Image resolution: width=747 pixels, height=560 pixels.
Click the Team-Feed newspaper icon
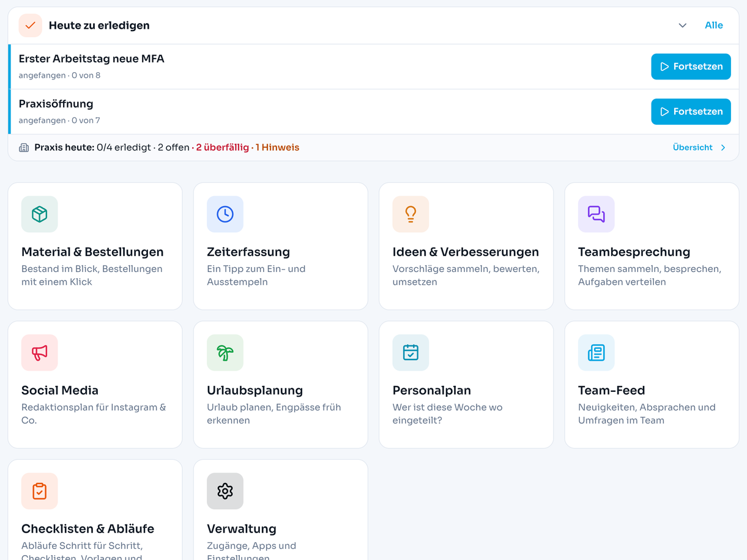pos(596,353)
